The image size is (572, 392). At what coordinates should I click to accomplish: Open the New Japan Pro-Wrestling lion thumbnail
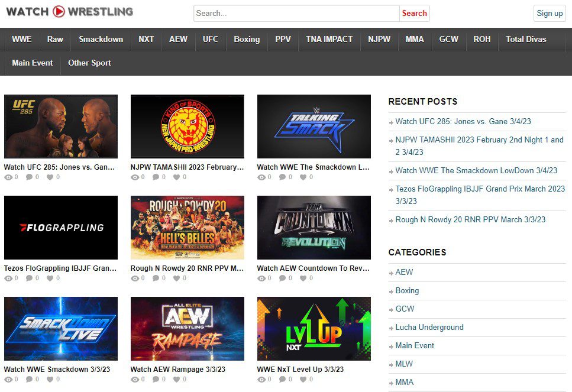pos(188,127)
